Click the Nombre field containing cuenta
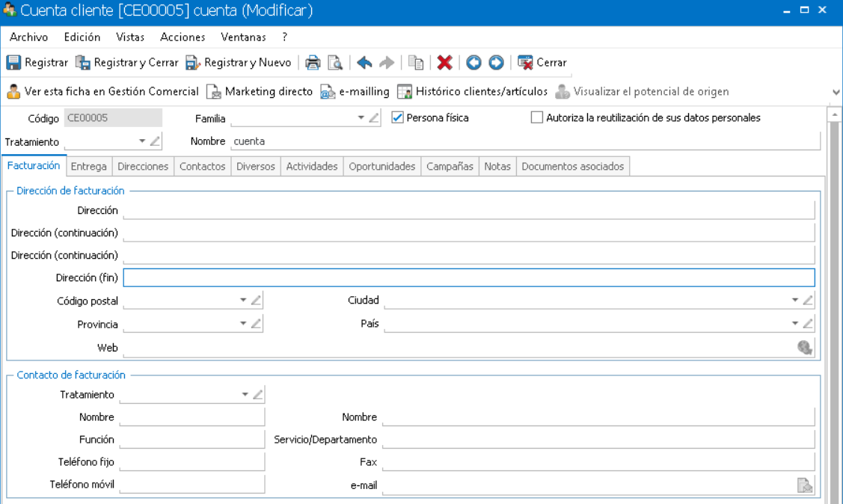This screenshot has height=504, width=843. (525, 141)
